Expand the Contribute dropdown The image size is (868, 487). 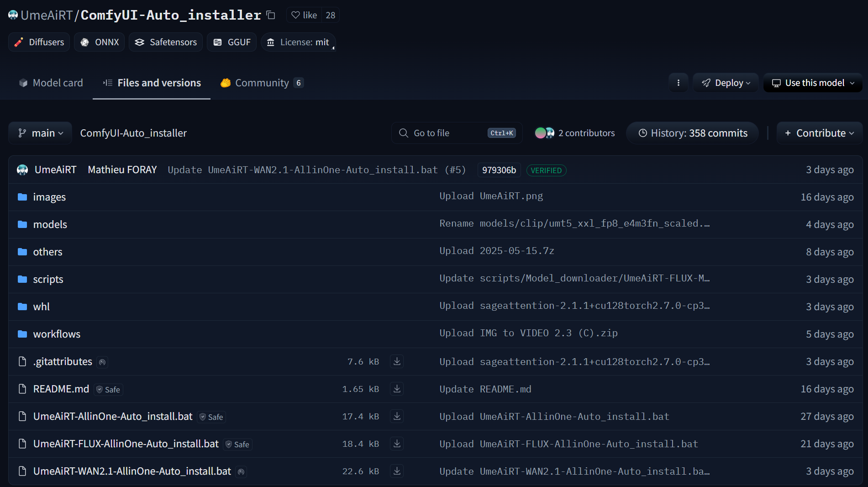(x=820, y=133)
